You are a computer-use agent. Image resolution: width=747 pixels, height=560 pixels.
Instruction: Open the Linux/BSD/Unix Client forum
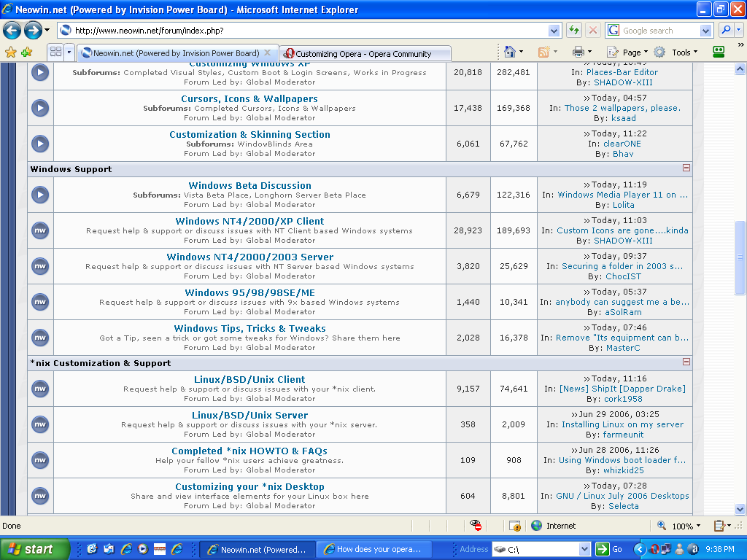click(x=249, y=379)
